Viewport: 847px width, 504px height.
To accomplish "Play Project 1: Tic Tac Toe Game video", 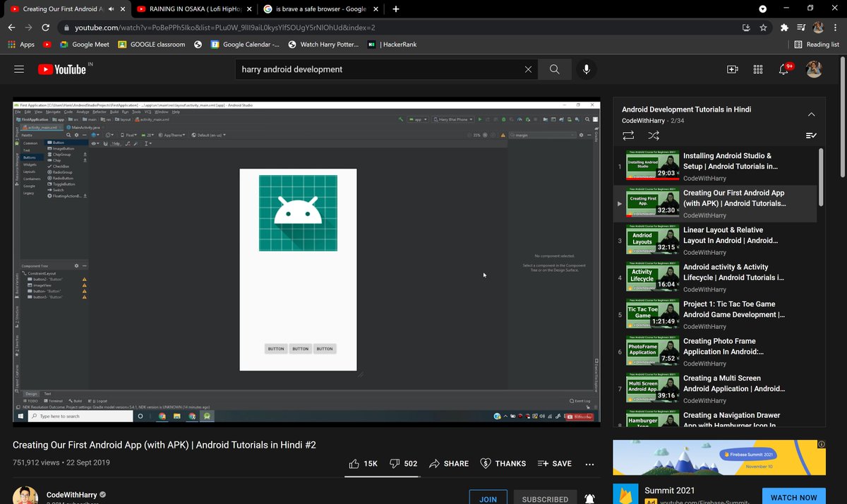I will tap(715, 315).
